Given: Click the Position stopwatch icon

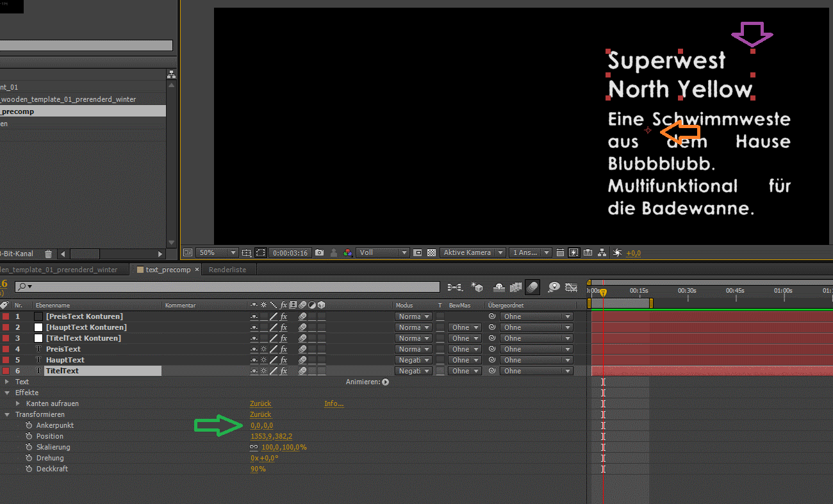Looking at the screenshot, I should pos(29,436).
